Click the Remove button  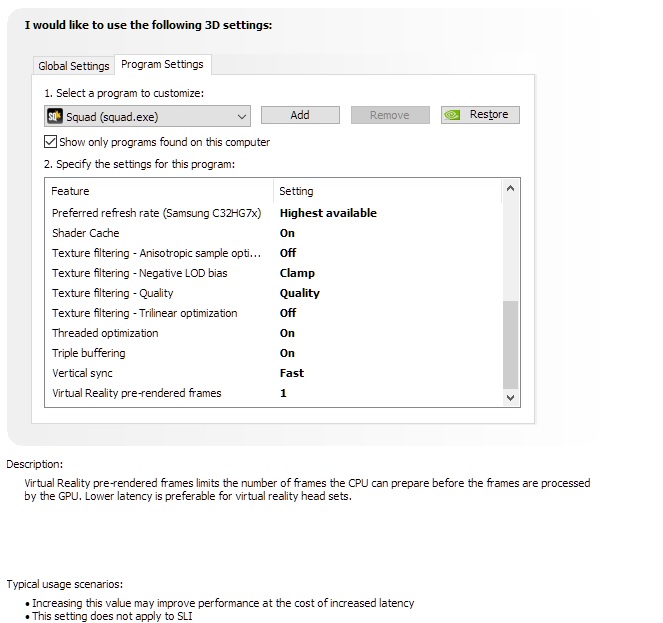(389, 115)
